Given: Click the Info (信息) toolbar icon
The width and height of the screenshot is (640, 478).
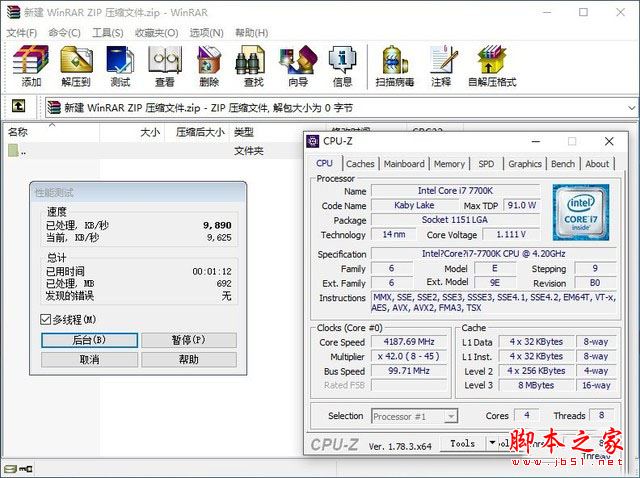Looking at the screenshot, I should point(342,60).
